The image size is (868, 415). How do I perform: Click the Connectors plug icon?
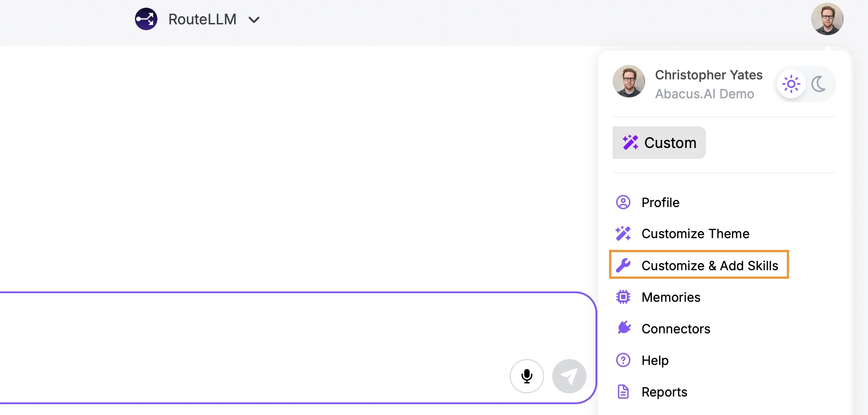(x=624, y=328)
